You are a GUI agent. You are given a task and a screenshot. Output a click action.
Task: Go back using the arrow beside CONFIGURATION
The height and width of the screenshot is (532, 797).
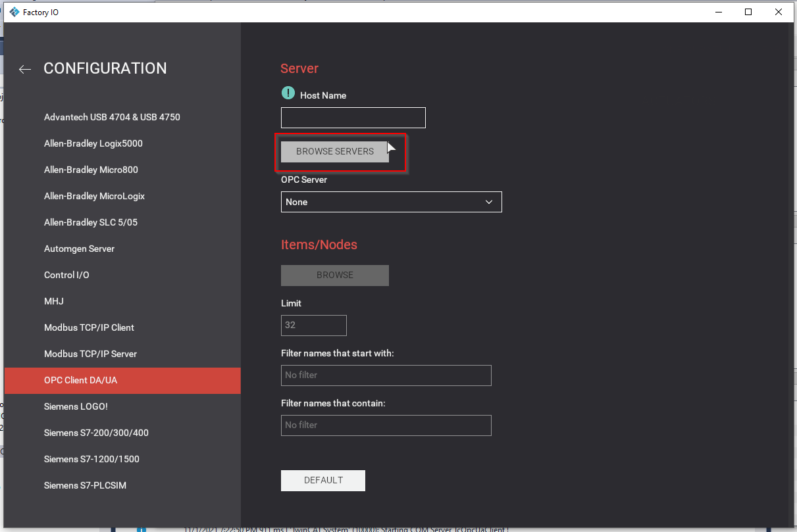tap(25, 69)
